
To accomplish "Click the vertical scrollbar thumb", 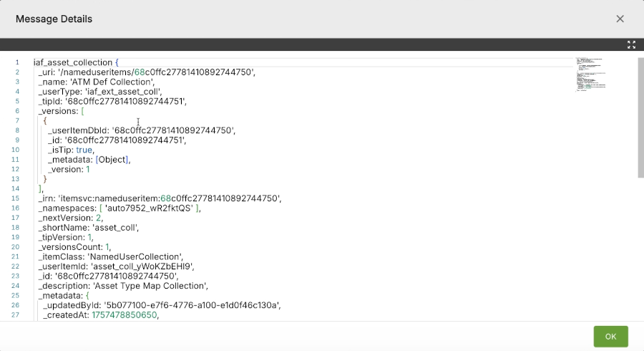I will (640, 117).
